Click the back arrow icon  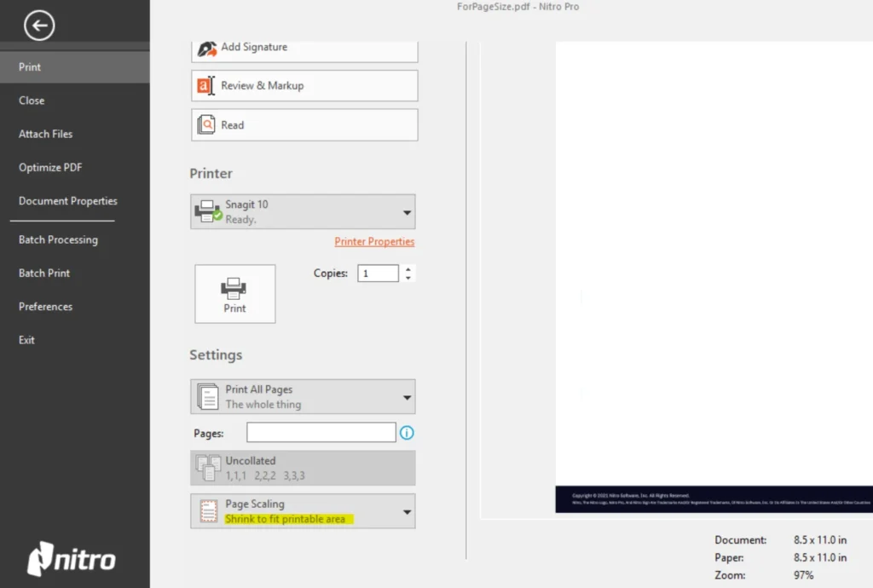click(x=39, y=26)
